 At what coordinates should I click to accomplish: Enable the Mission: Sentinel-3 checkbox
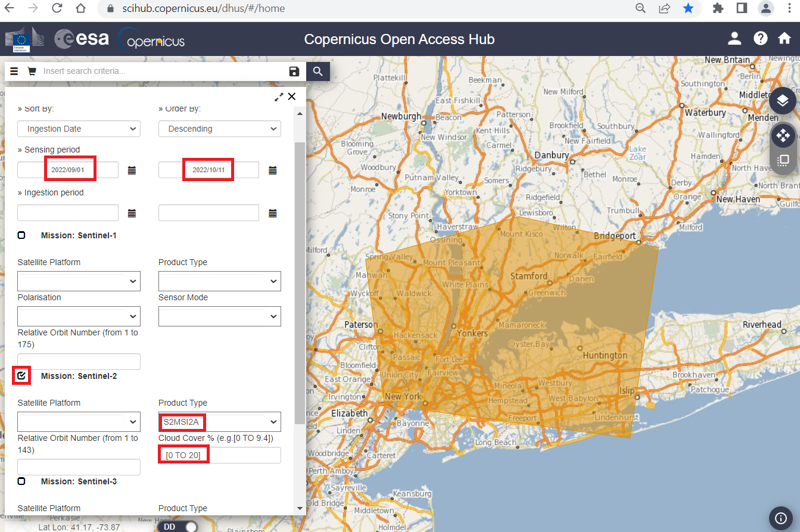[21, 481]
